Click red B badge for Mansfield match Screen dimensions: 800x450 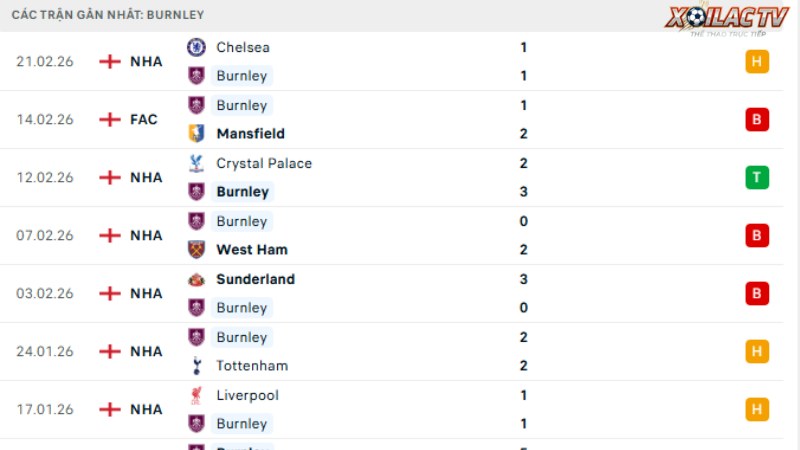pyautogui.click(x=757, y=119)
